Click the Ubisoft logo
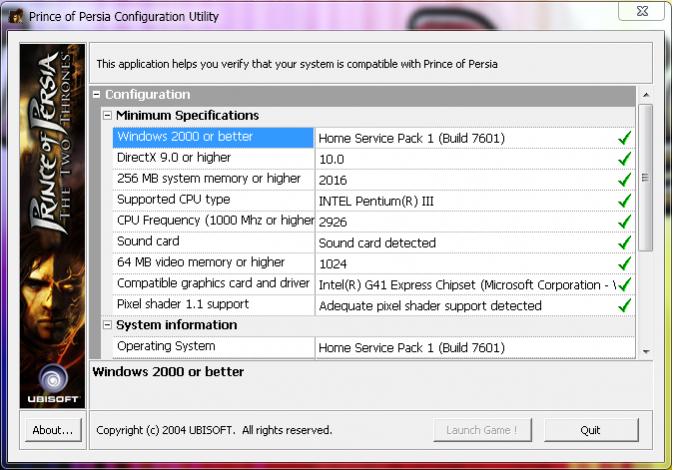 (53, 384)
